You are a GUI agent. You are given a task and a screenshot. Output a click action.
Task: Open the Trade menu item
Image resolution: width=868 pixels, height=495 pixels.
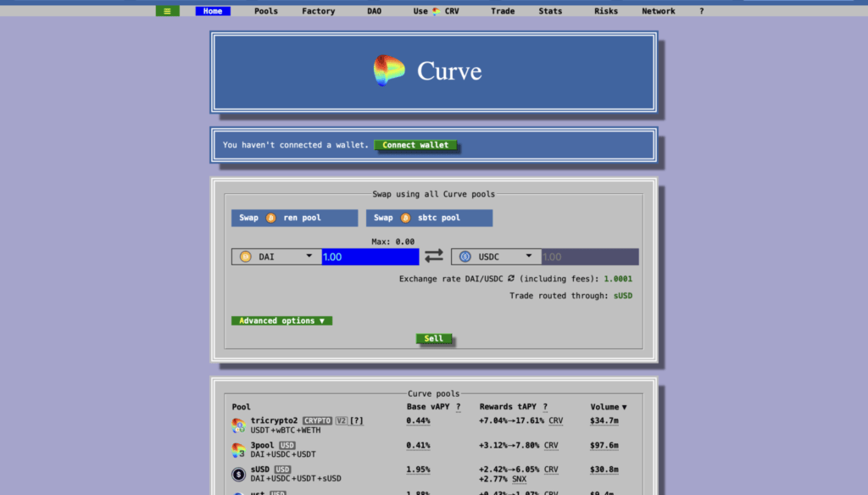(503, 11)
